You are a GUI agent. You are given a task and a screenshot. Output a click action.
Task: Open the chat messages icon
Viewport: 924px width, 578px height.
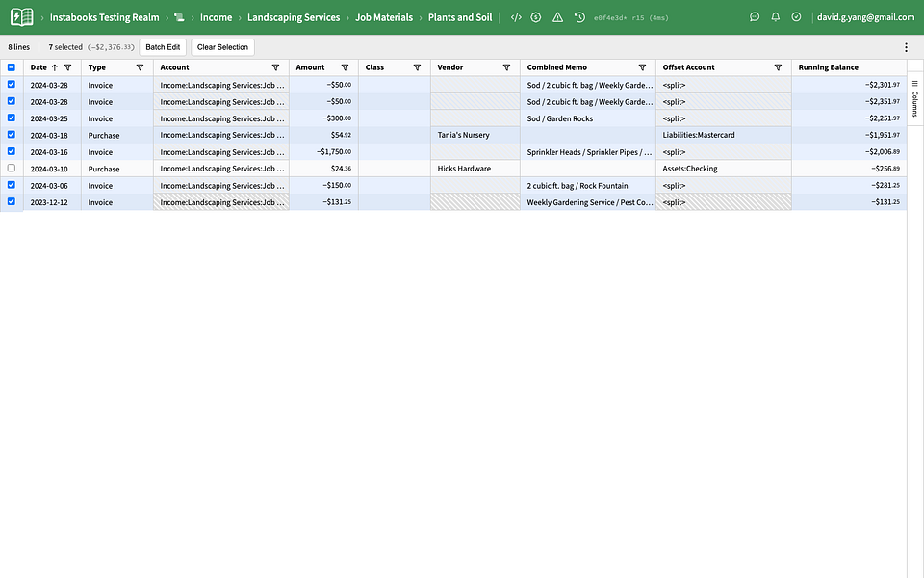coord(755,17)
